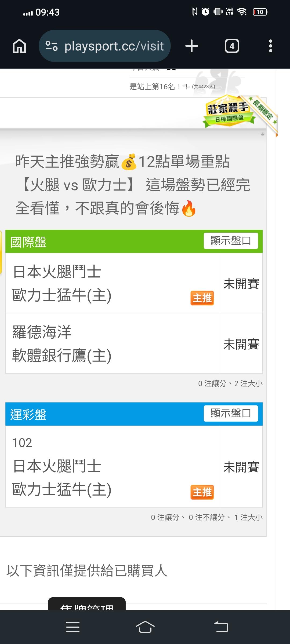Open the browser three-dot menu
This screenshot has height=644, width=290.
coord(270,46)
